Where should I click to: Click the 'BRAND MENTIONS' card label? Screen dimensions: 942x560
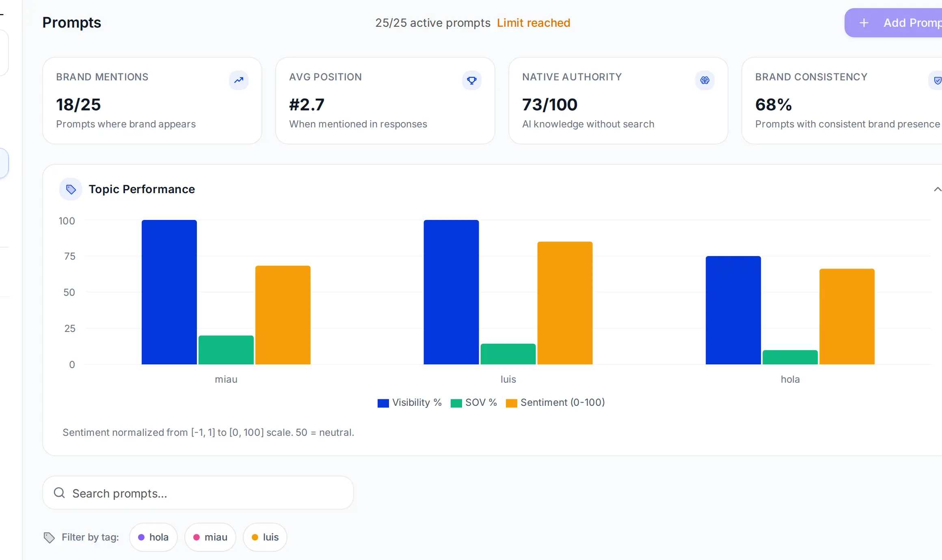pyautogui.click(x=102, y=77)
